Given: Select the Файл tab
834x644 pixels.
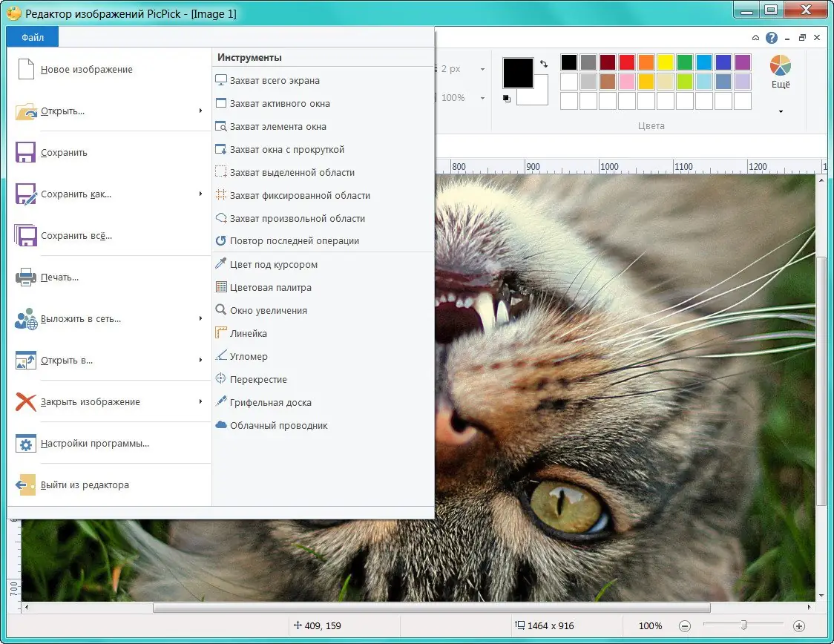Looking at the screenshot, I should pos(33,37).
